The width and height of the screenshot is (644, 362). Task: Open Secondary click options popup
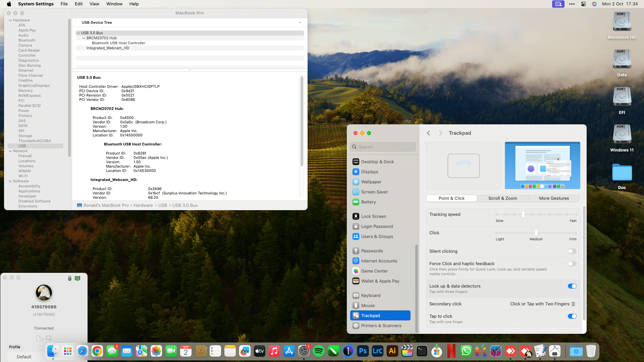(542, 304)
